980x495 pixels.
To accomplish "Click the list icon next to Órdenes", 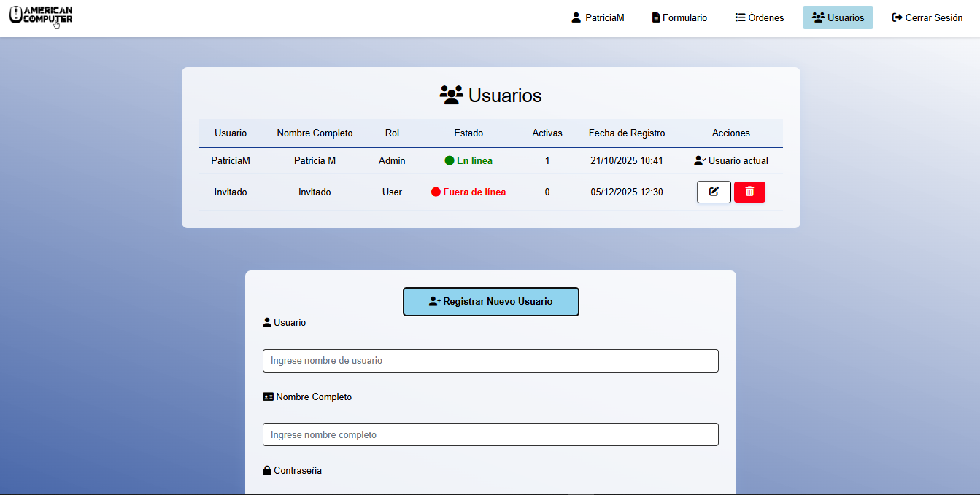I will point(739,17).
